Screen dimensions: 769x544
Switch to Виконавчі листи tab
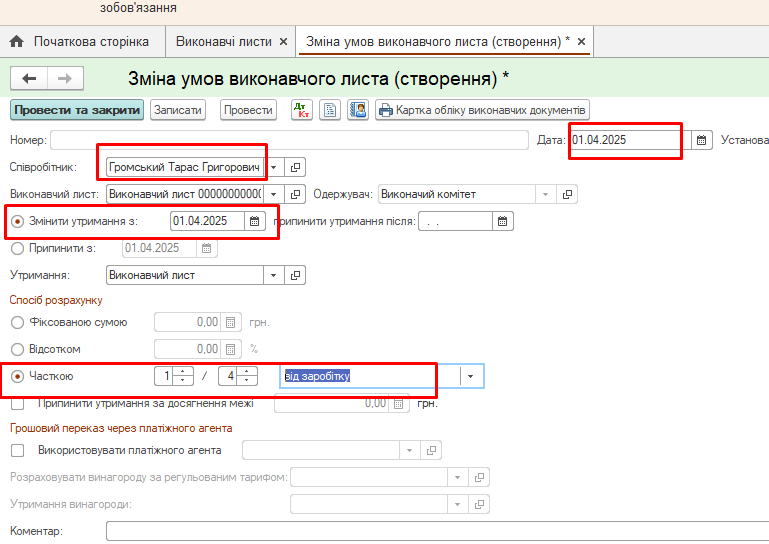click(223, 41)
